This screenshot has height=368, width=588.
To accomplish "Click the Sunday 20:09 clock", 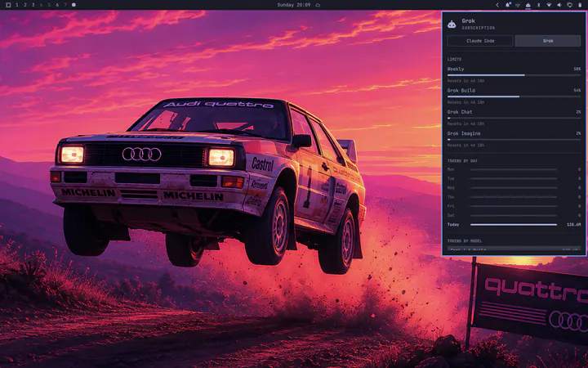I will click(294, 5).
